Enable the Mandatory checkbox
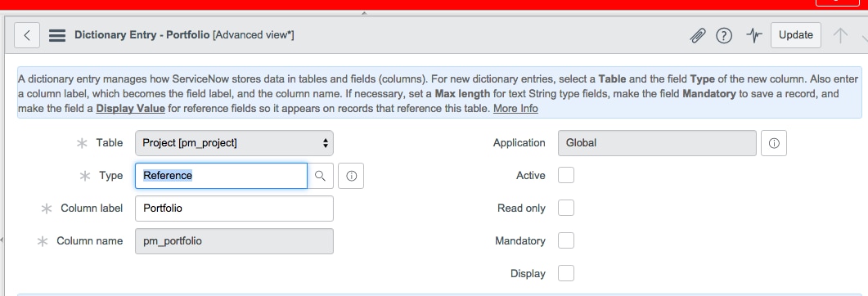Image resolution: width=868 pixels, height=296 pixels. (566, 240)
